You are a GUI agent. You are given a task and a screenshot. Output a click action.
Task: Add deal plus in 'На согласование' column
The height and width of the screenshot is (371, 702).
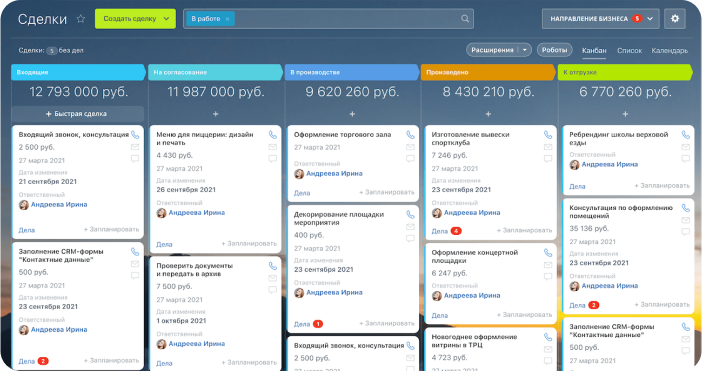pyautogui.click(x=215, y=114)
